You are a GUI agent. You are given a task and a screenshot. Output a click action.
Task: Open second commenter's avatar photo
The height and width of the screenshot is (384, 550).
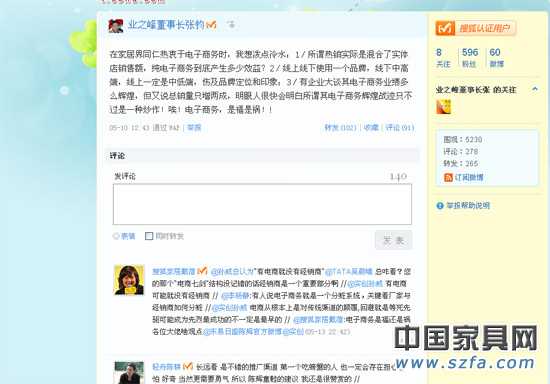tap(129, 373)
